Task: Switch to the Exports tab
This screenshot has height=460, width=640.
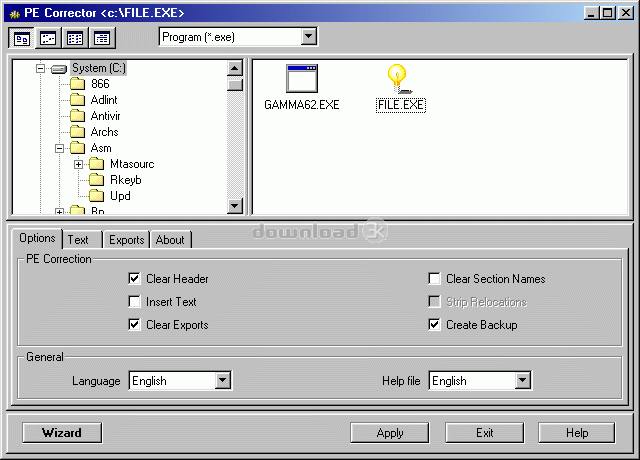Action: point(127,240)
